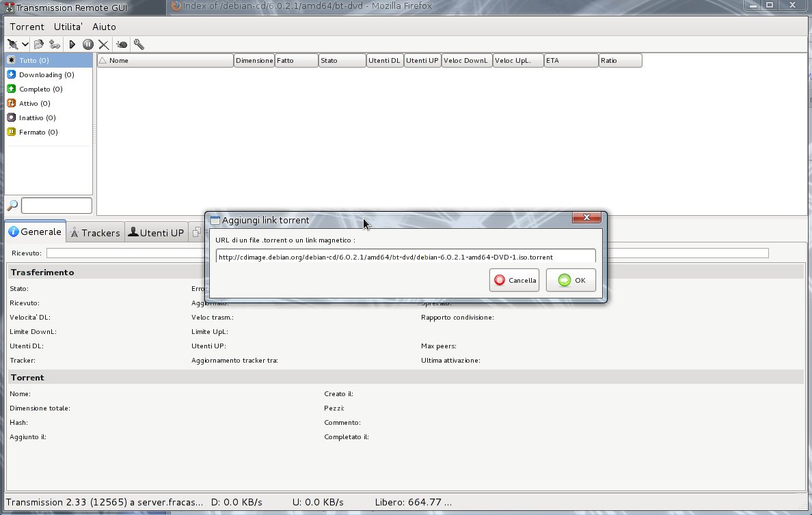Click the Dimensione totale label
The width and height of the screenshot is (812, 515).
pyautogui.click(x=40, y=408)
